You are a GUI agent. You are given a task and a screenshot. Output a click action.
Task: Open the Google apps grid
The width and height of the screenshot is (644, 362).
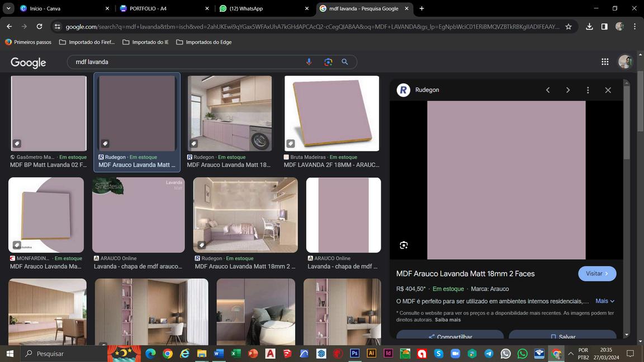click(605, 62)
